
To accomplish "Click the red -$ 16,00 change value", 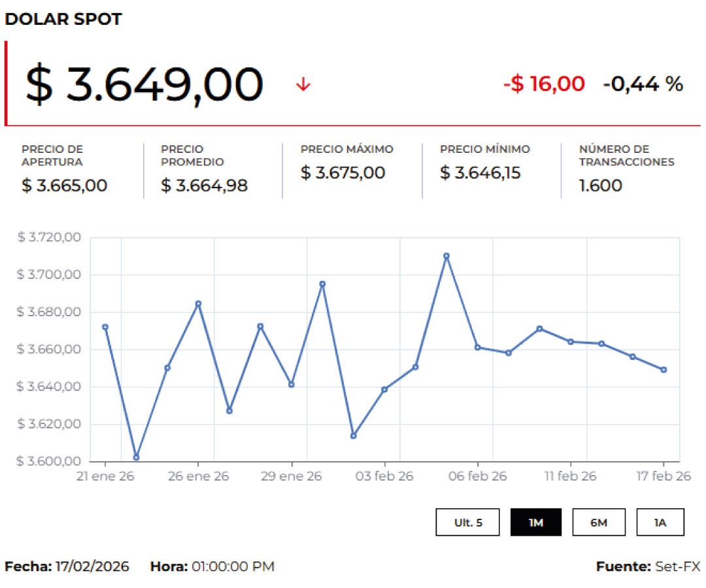I will click(x=544, y=84).
